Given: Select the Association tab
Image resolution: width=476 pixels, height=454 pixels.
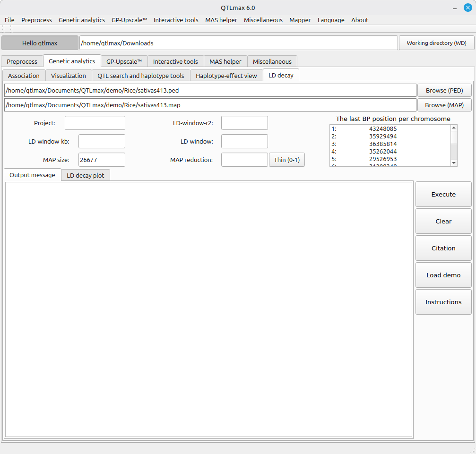Looking at the screenshot, I should tap(24, 76).
